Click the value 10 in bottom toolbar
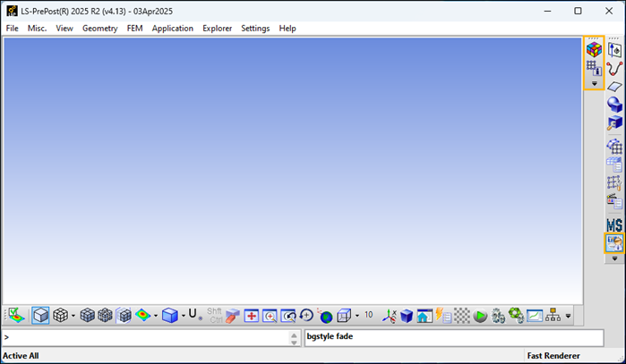Screen dimensions: 626x364 click(368, 315)
